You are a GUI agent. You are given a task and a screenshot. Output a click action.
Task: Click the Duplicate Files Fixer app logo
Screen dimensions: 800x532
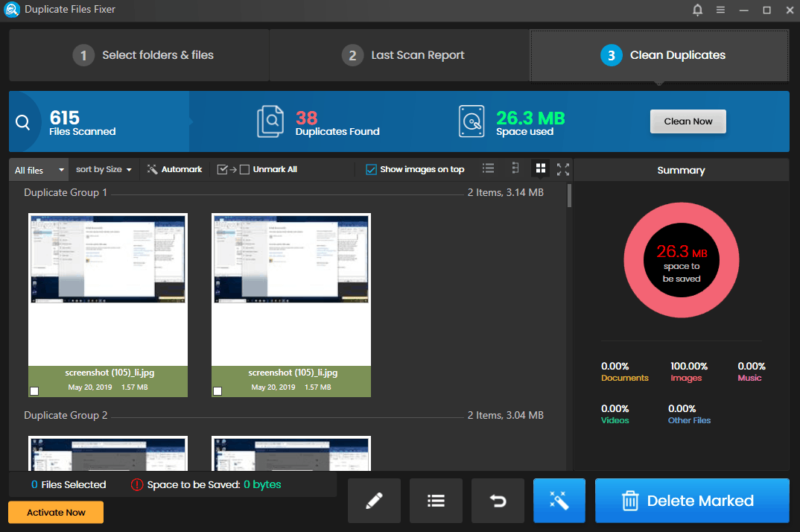tap(11, 10)
